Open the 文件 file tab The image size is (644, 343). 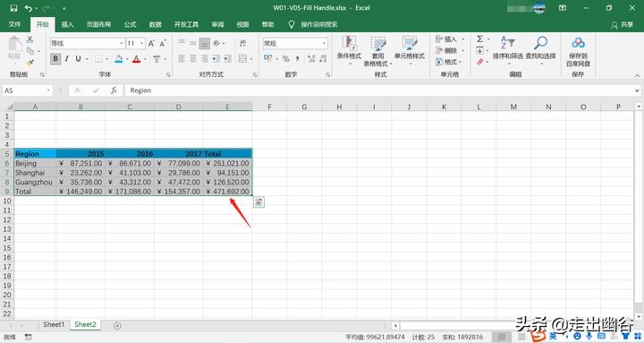[14, 25]
